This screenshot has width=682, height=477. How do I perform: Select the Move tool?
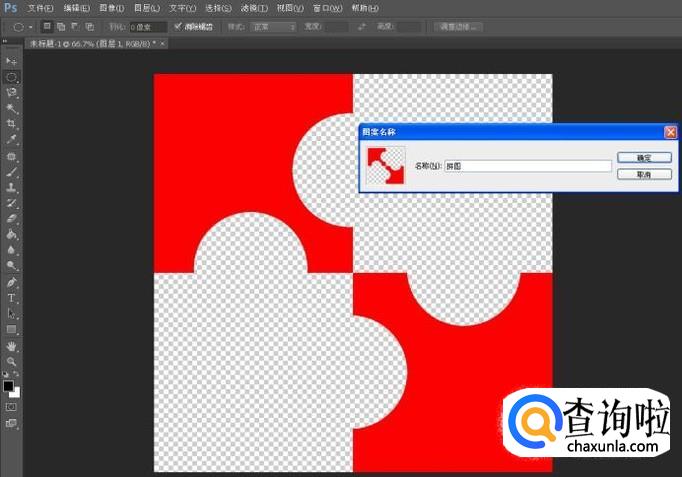click(x=12, y=61)
